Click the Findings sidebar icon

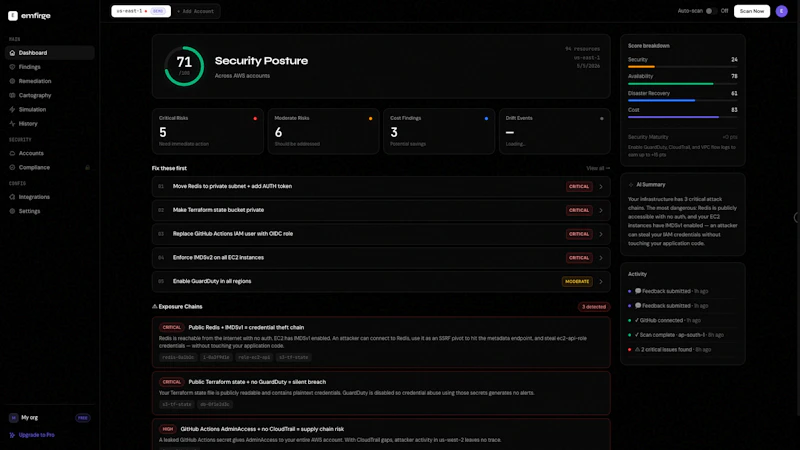click(x=12, y=67)
